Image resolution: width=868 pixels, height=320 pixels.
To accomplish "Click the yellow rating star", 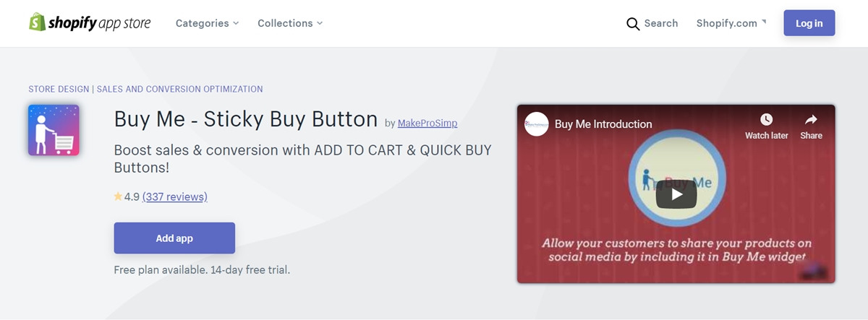I will pos(118,196).
